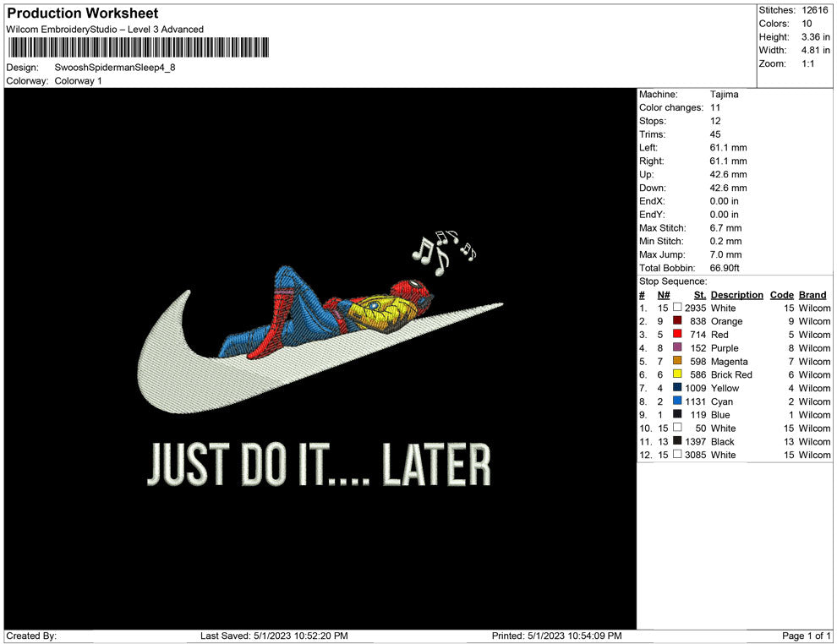The width and height of the screenshot is (837, 644).
Task: Click the Brand column header
Action: [812, 294]
